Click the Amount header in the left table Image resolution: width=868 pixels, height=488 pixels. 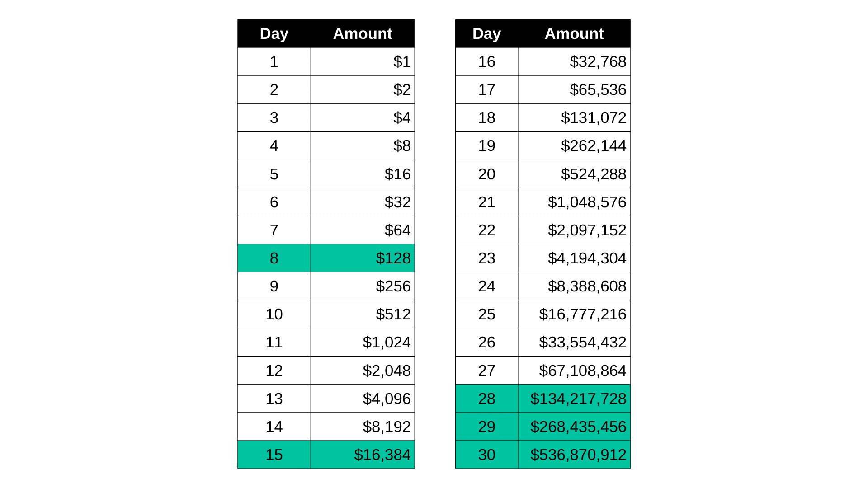(363, 33)
